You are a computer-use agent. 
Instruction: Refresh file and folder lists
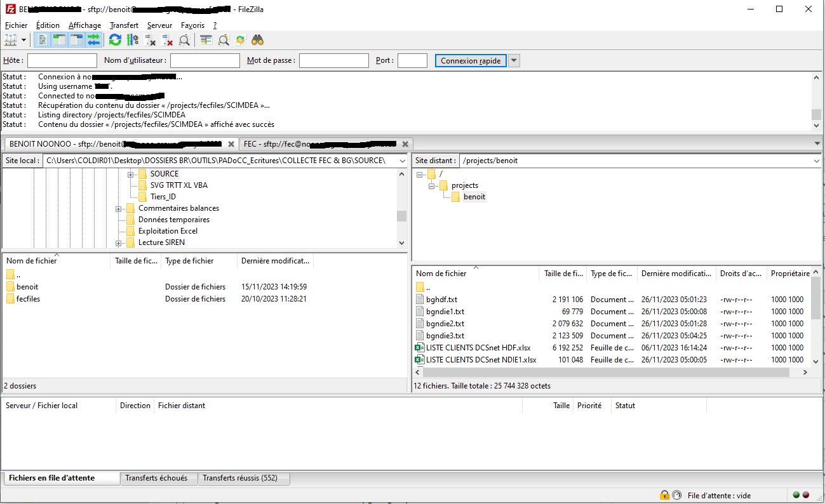pos(115,40)
